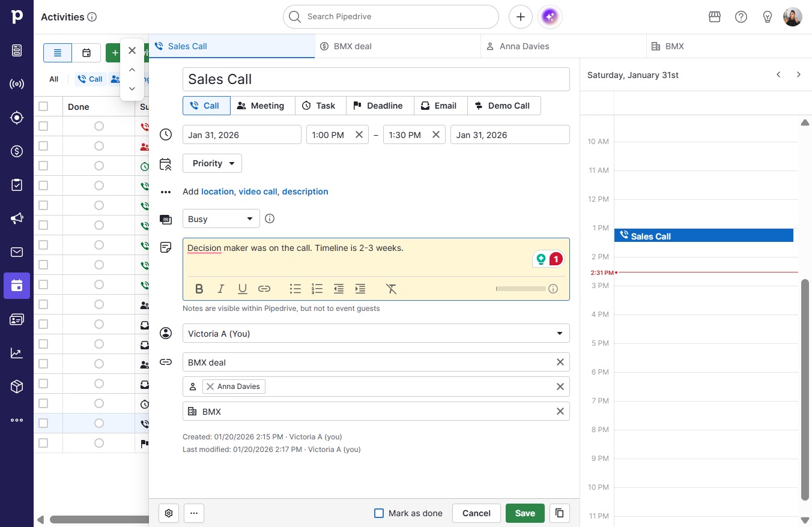Click the Save button
This screenshot has width=812, height=527.
tap(525, 513)
